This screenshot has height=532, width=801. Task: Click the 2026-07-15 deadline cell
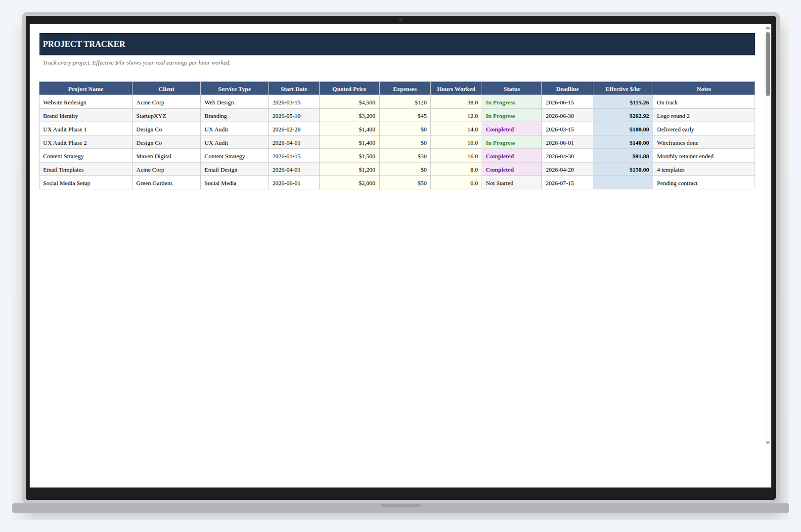pyautogui.click(x=567, y=182)
